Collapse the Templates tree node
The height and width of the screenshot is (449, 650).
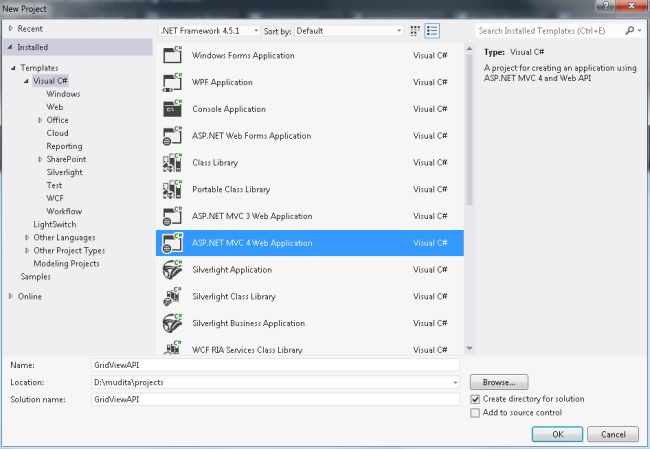point(13,68)
